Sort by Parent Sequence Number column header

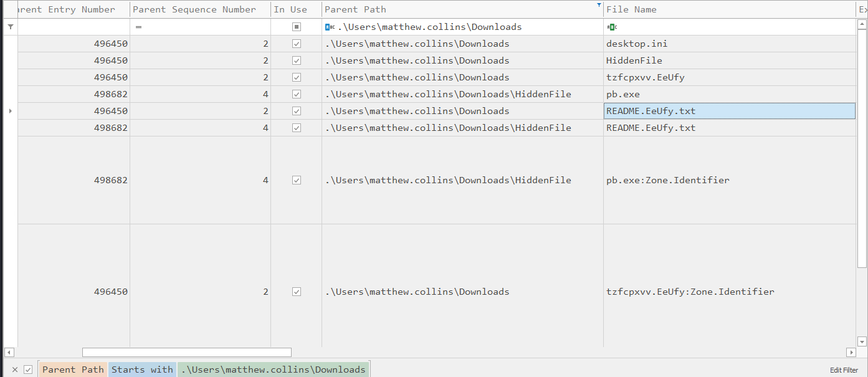pos(194,9)
